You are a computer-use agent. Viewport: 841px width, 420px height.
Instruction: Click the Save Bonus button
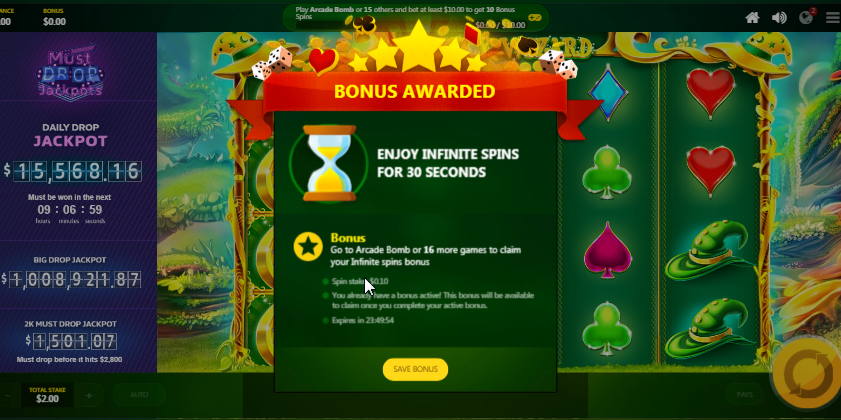pos(415,369)
